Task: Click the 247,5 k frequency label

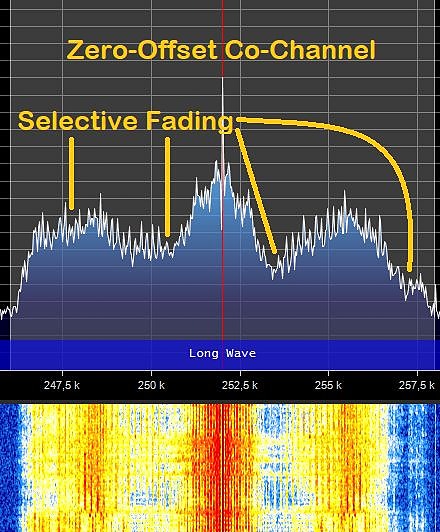Action: (x=62, y=385)
